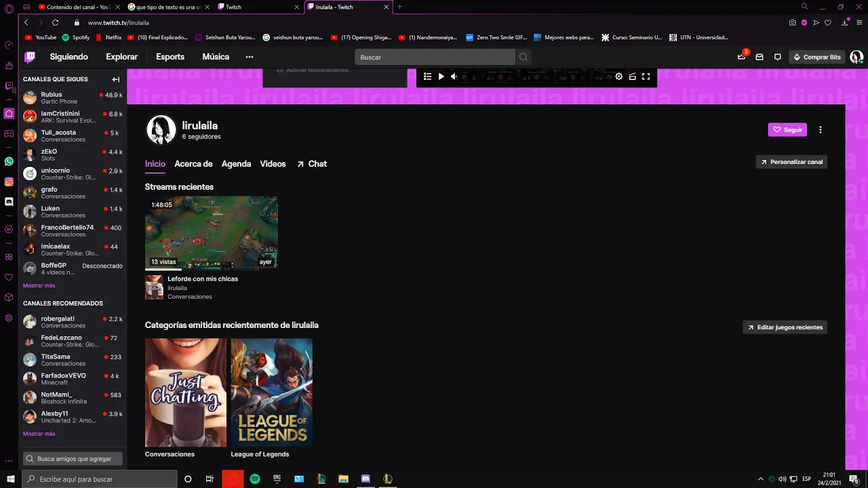This screenshot has height=488, width=868.
Task: Open League of Legends category cover
Action: pos(271,392)
